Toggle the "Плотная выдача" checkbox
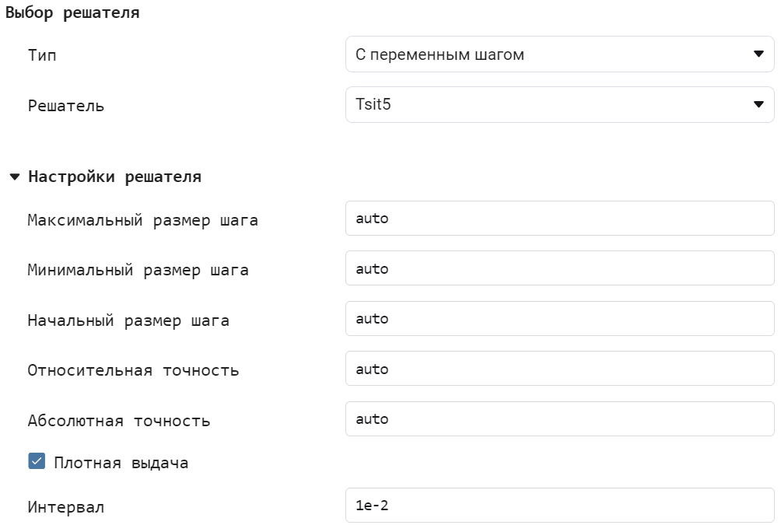Image resolution: width=781 pixels, height=532 pixels. [x=37, y=462]
